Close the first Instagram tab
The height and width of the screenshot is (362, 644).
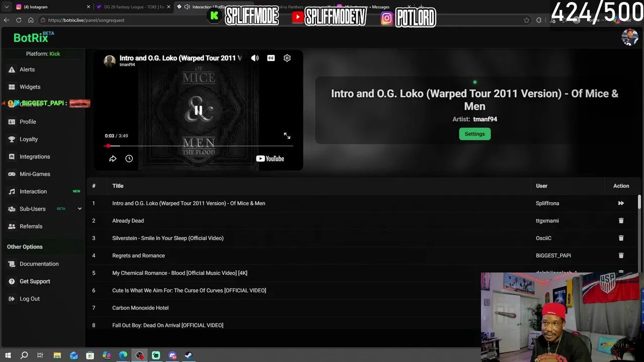[x=89, y=7]
